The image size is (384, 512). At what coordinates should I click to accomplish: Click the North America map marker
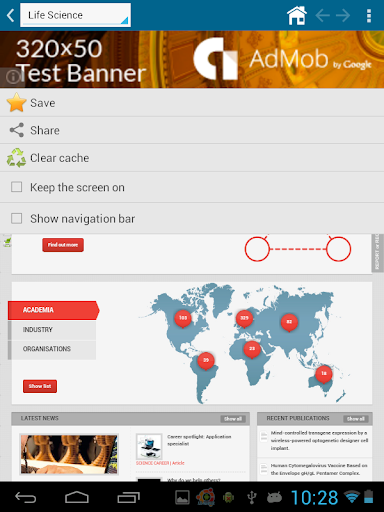click(183, 318)
